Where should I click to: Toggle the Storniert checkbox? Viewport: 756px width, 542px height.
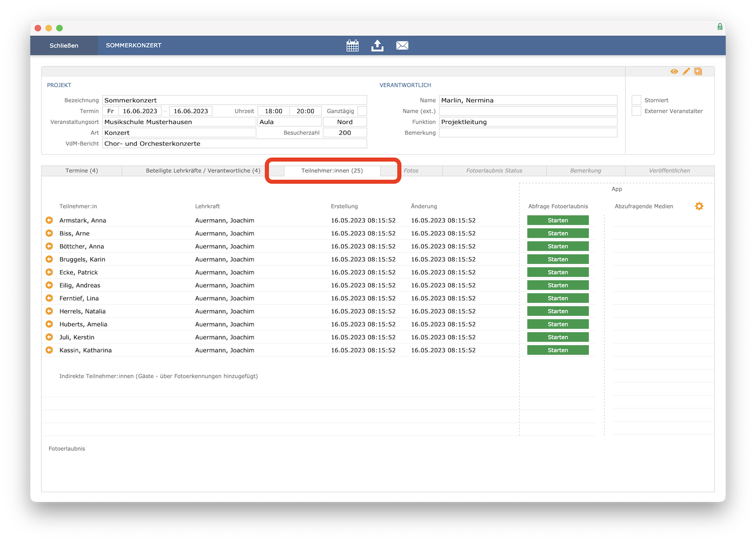[x=636, y=100]
